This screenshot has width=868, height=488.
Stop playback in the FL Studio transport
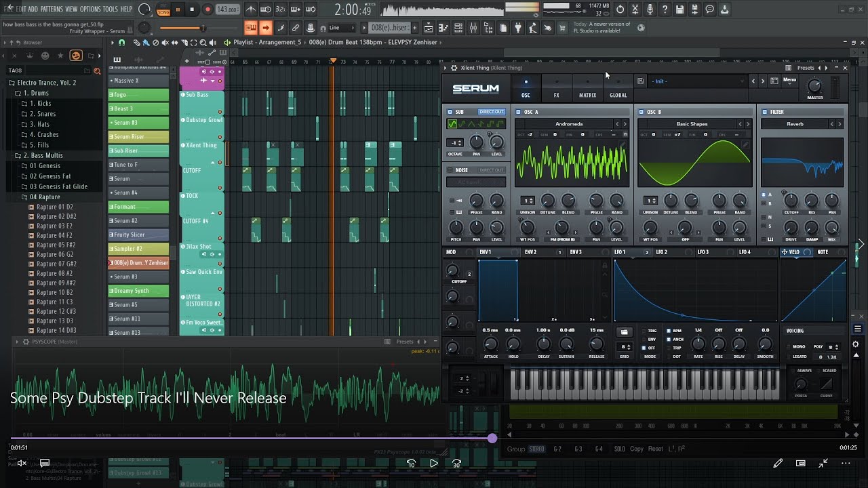[x=192, y=9]
